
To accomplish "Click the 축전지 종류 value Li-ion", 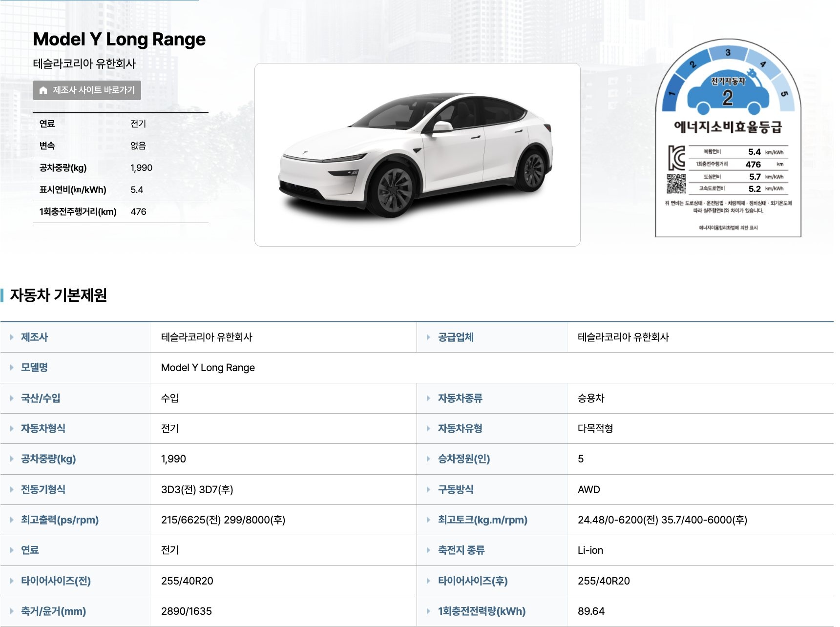I will pos(590,550).
